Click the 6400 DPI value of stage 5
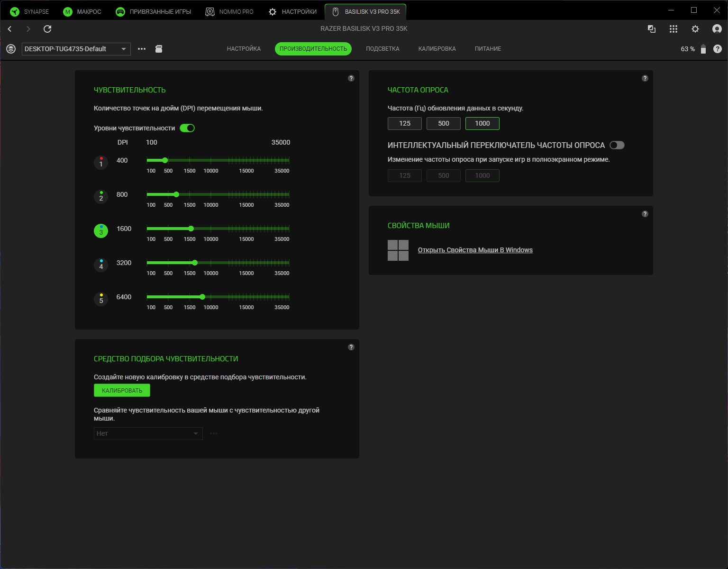This screenshot has height=569, width=728. (x=124, y=297)
